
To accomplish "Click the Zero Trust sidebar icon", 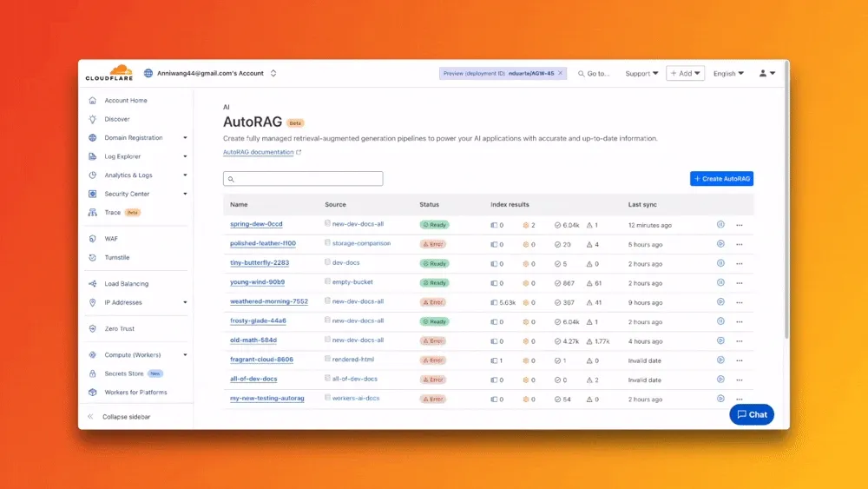I will [x=93, y=329].
